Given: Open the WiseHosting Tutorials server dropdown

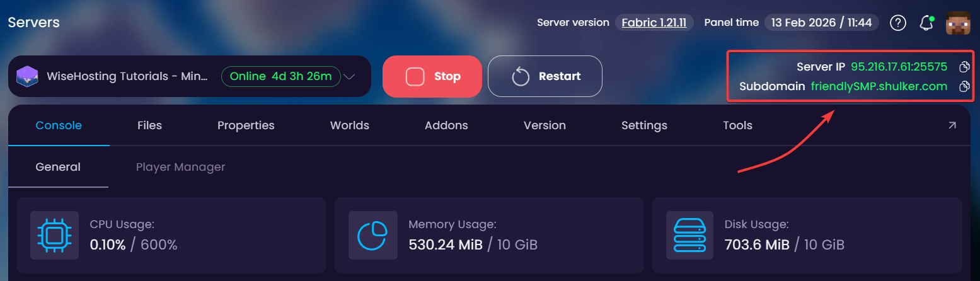Looking at the screenshot, I should pyautogui.click(x=190, y=76).
